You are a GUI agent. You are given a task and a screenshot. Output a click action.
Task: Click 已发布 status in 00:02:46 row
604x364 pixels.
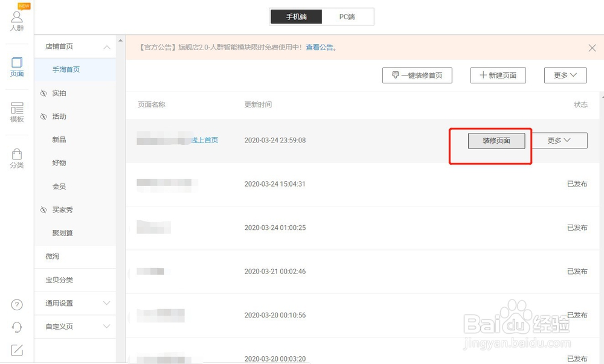(577, 271)
